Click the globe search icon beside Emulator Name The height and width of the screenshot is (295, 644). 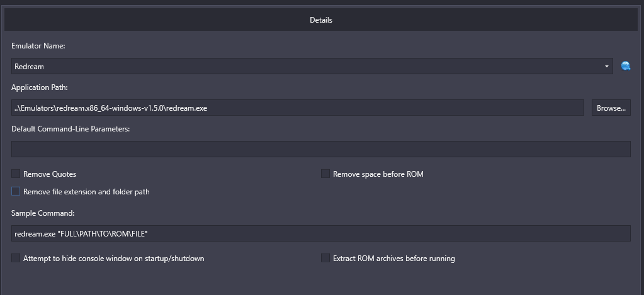point(625,66)
